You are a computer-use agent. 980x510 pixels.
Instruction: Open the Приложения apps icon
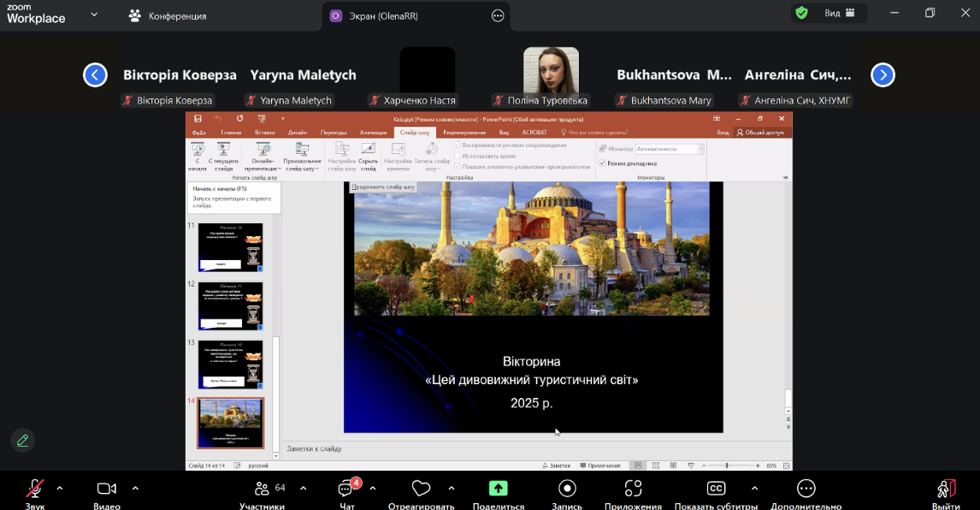click(x=633, y=489)
